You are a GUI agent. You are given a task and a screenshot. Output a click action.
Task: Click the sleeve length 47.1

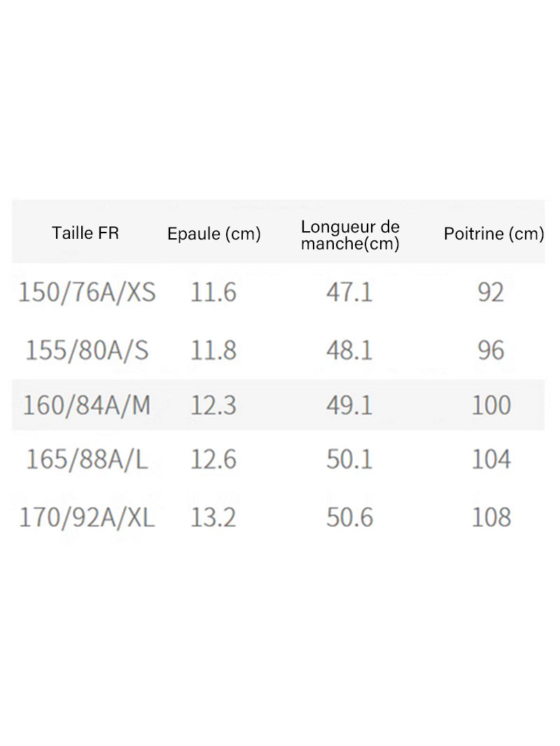point(349,292)
